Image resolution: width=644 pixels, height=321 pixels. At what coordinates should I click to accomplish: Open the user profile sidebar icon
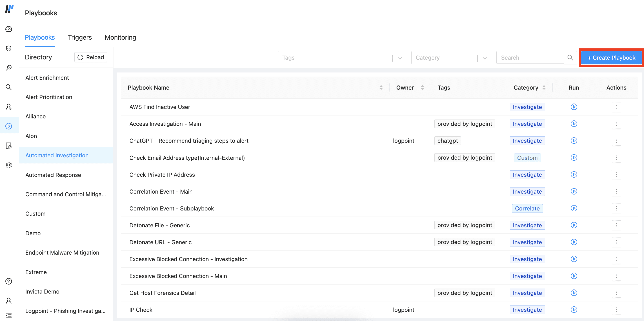pos(9,301)
